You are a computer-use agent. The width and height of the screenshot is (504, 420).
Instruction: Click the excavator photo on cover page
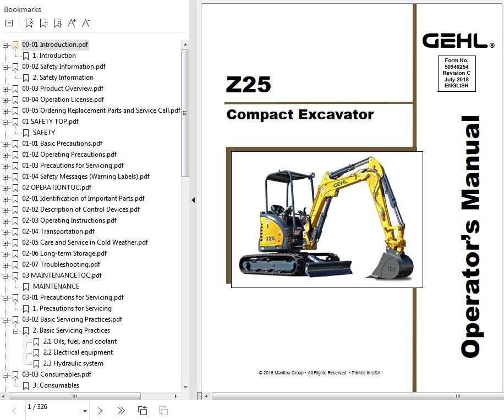coord(327,219)
